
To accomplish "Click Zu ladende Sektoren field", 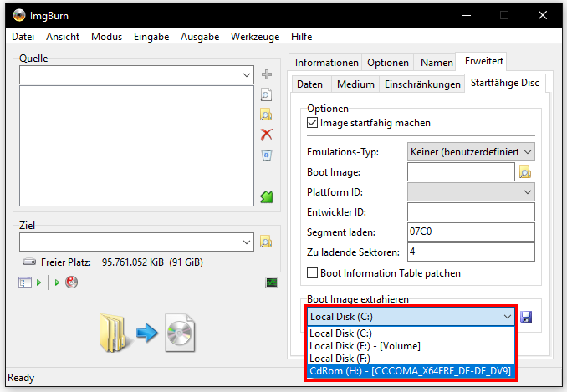I will (471, 252).
